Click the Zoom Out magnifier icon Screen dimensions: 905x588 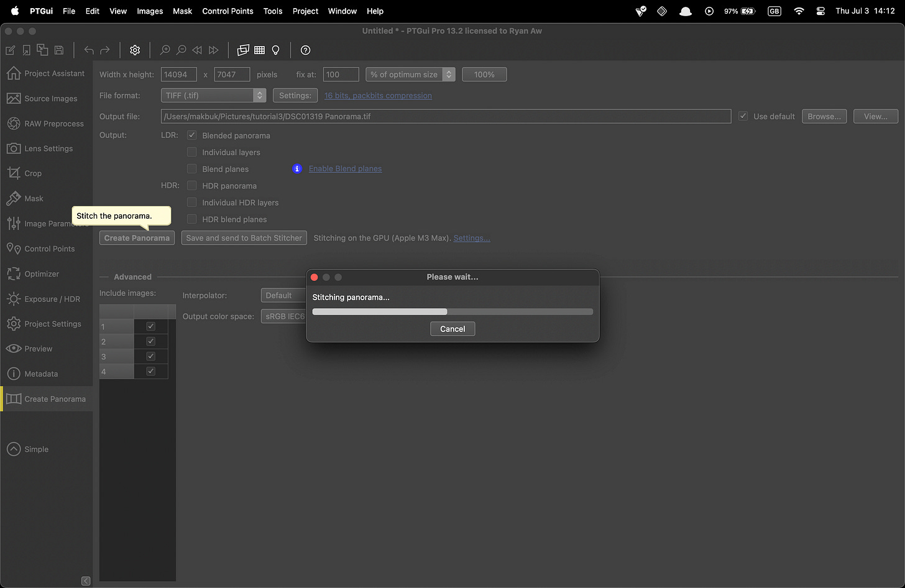(x=181, y=50)
